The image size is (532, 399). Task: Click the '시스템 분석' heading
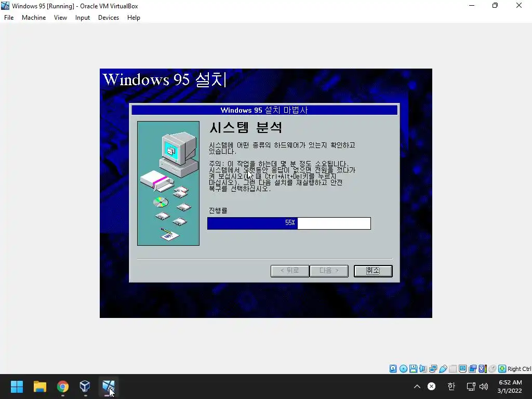click(x=246, y=128)
